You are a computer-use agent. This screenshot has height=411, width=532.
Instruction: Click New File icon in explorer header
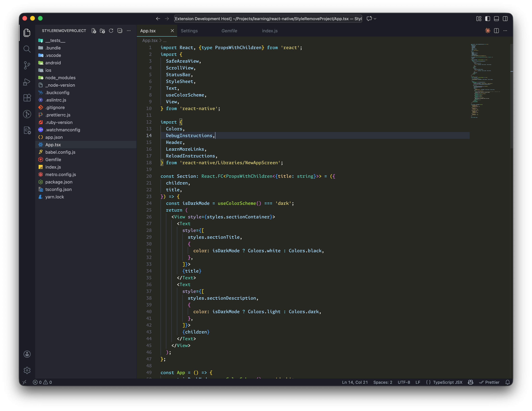coord(94,31)
